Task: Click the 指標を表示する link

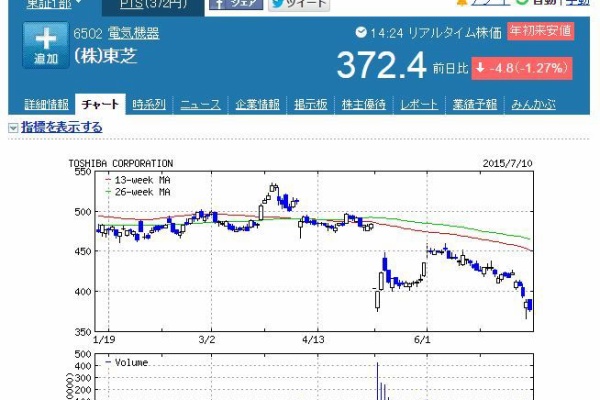Action: [x=62, y=127]
